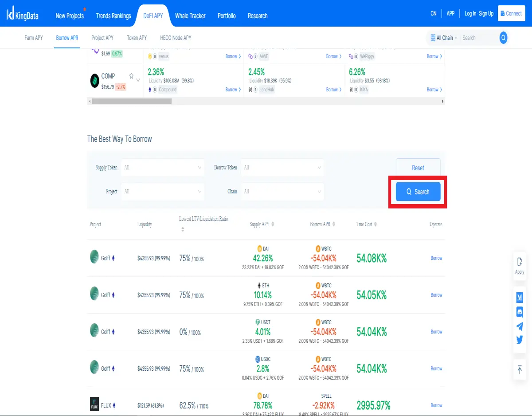Sort by True Cost arrows
Viewport: 532px width, 416px height.
tap(376, 224)
